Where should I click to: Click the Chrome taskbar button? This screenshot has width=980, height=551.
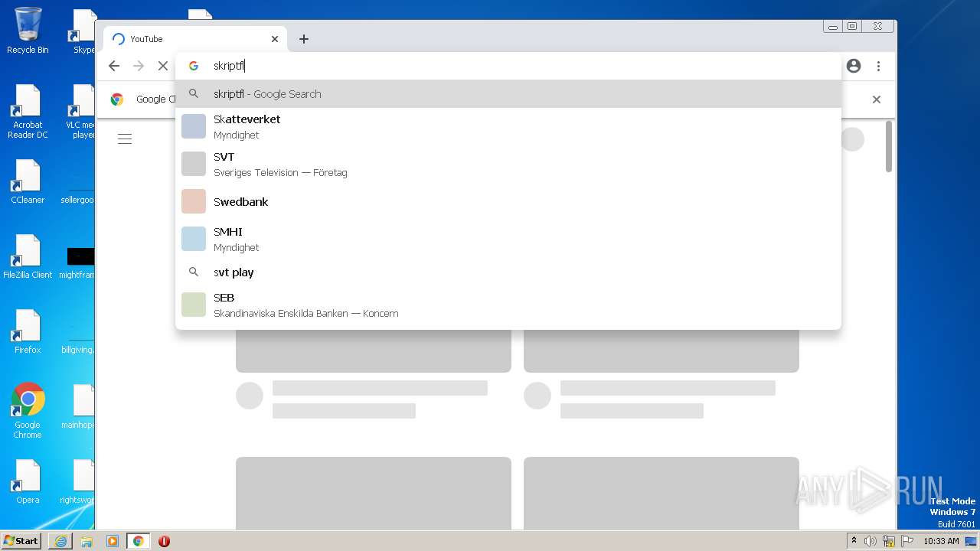(139, 541)
